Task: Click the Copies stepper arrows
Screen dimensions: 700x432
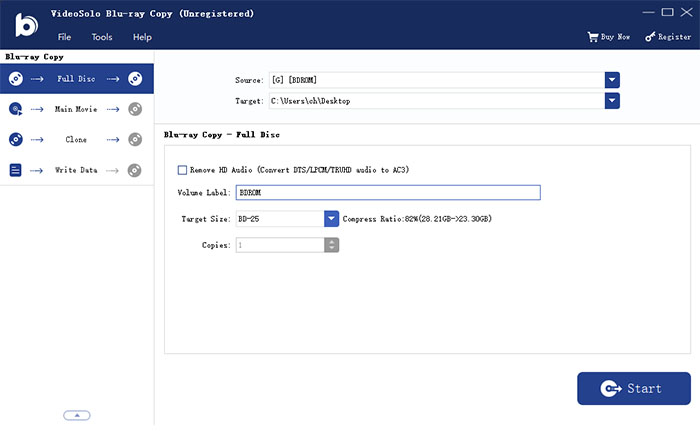Action: pos(331,245)
